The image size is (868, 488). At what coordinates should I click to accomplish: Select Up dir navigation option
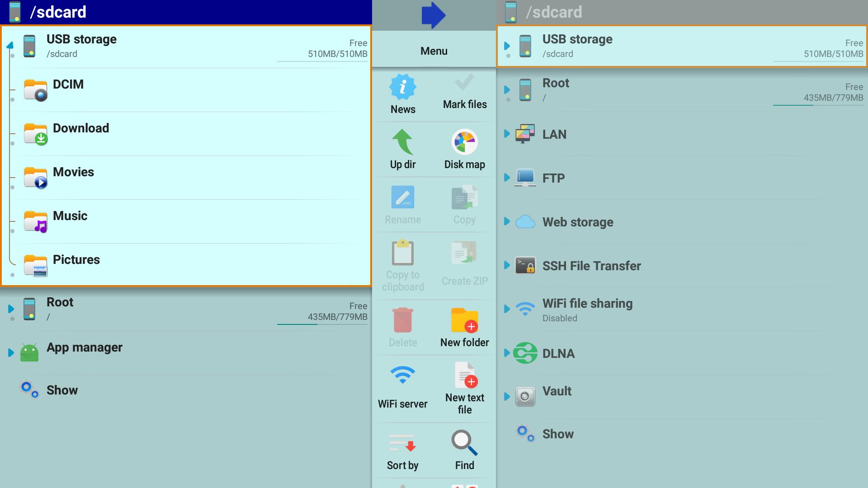coord(403,150)
